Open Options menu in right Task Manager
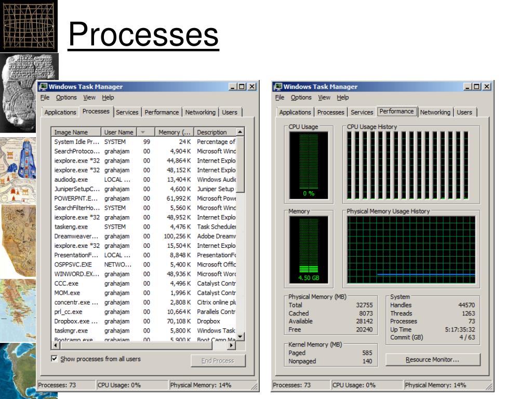 point(301,97)
